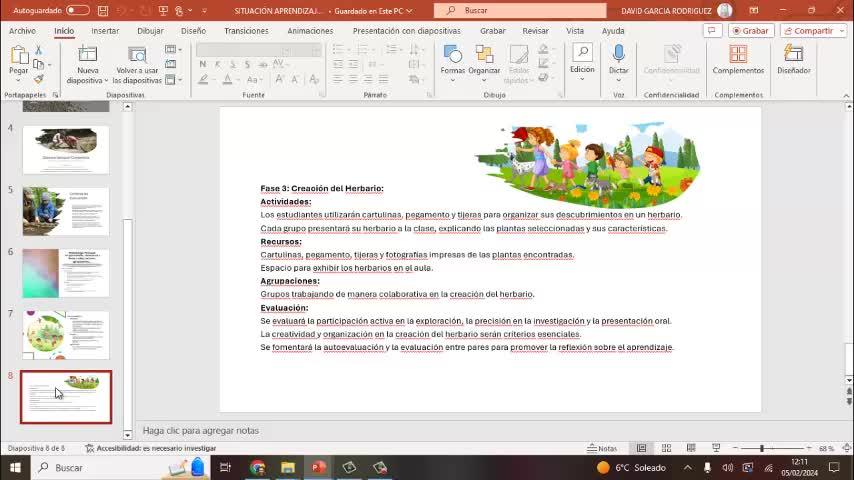Open the Windows Start menu

(x=15, y=467)
